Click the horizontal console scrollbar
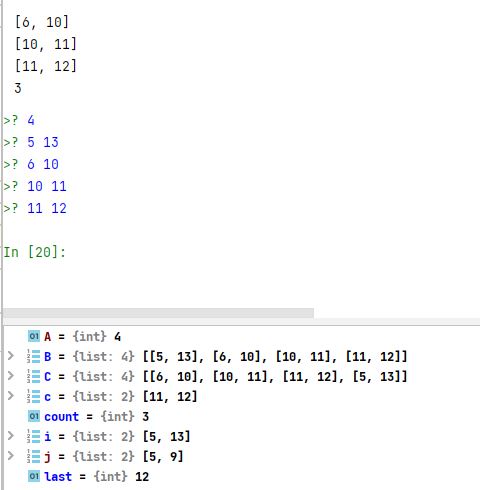Viewport: 480px width, 490px height. 158,313
